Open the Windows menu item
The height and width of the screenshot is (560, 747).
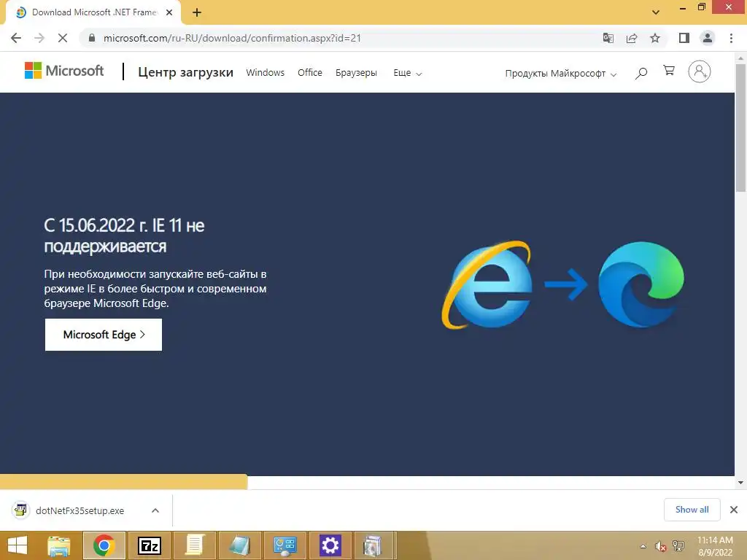tap(265, 72)
